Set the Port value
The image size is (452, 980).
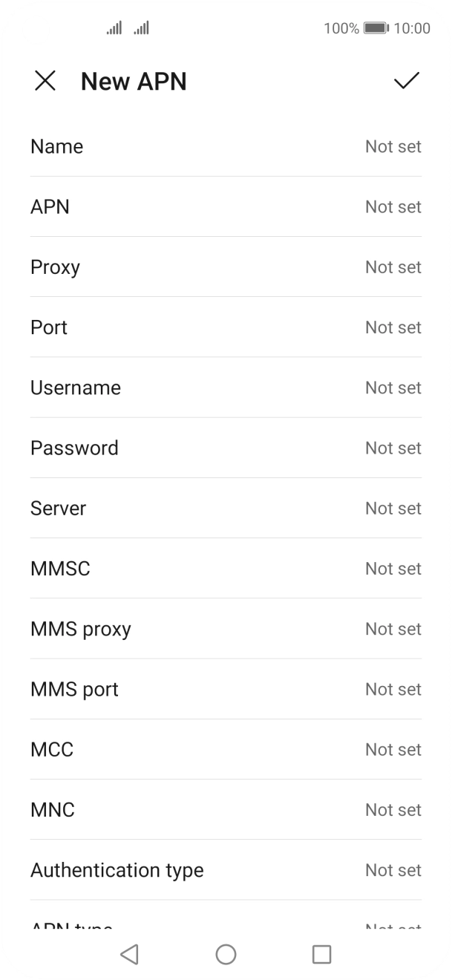(226, 327)
